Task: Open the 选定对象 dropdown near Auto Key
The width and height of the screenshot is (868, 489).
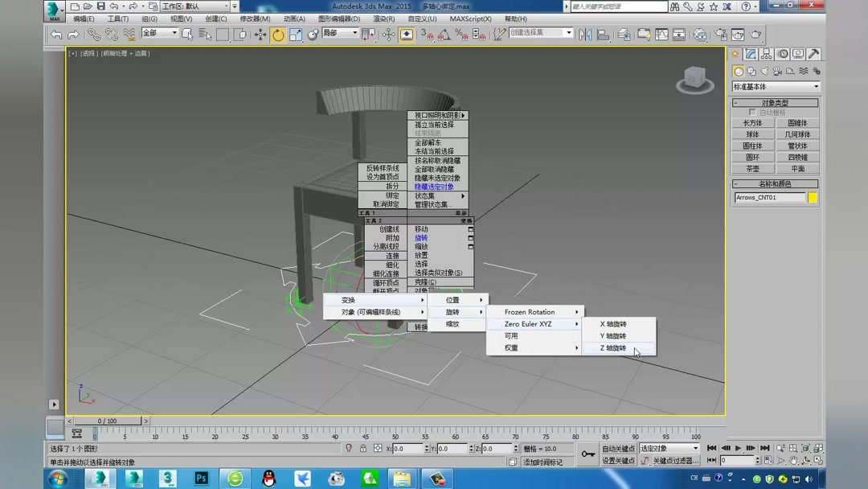Action: 667,448
